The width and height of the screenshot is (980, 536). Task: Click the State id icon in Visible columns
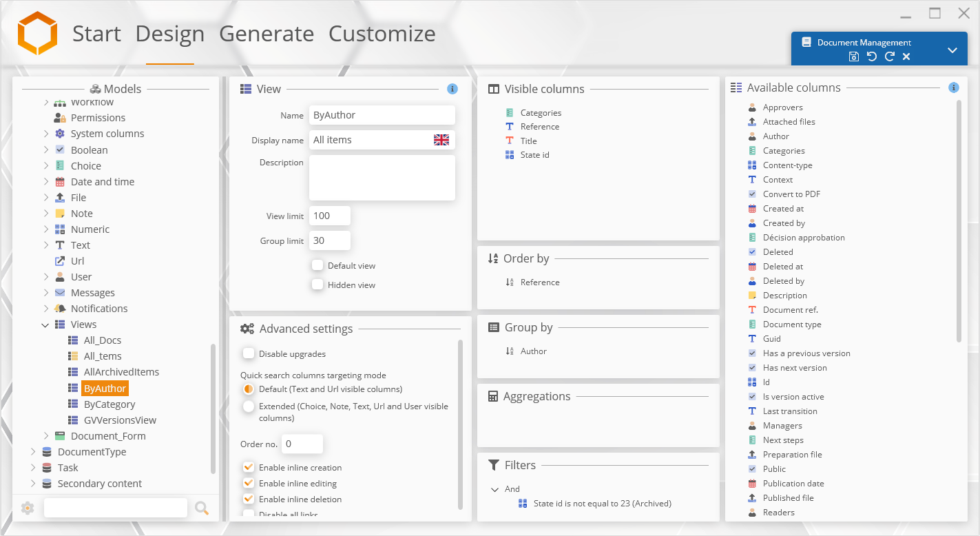coord(510,155)
